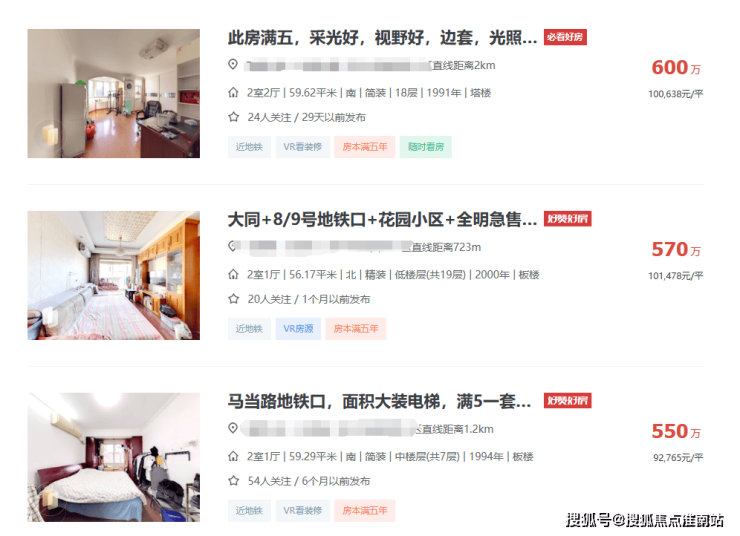Click the first listing's living room photo
The width and height of the screenshot is (740, 536).
[114, 93]
